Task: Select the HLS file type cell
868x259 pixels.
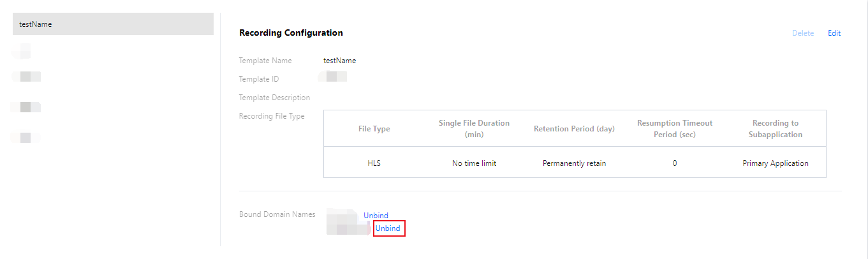Action: pyautogui.click(x=374, y=163)
